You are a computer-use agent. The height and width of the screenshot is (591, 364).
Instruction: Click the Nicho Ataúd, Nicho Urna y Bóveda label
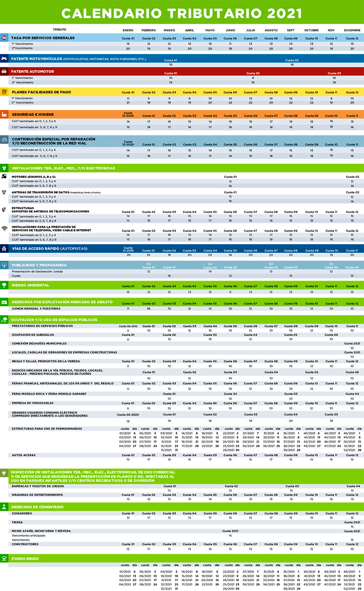[41, 531]
